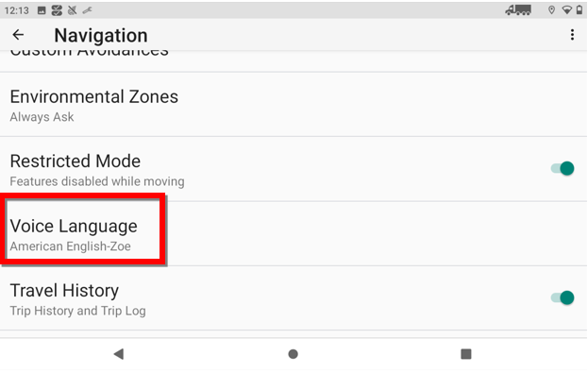Select American English-Zoe voice subtitle
The width and height of the screenshot is (588, 373).
pos(70,246)
